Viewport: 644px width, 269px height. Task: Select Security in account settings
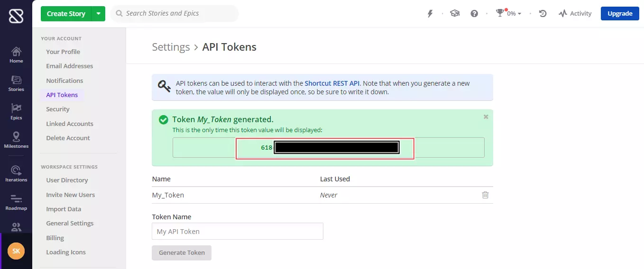[58, 109]
